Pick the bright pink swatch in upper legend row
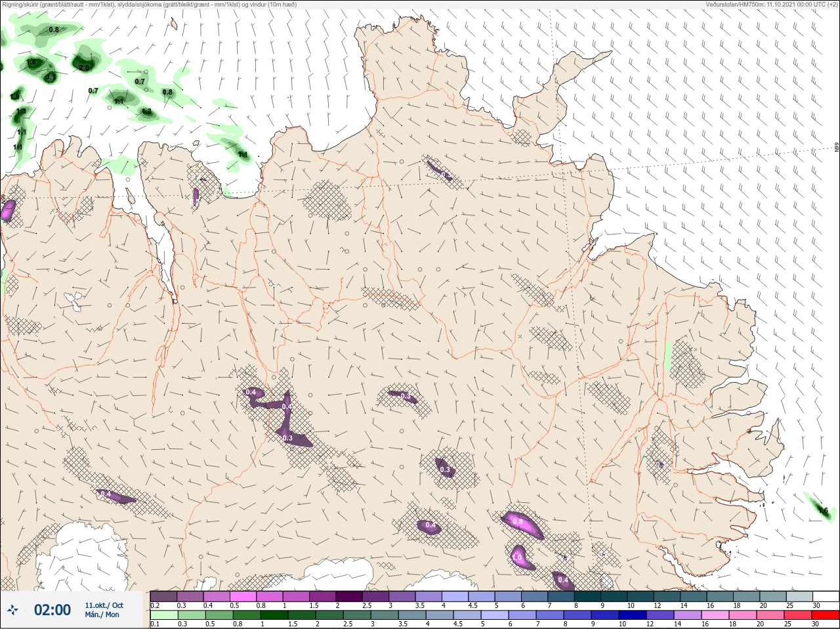 tap(243, 596)
